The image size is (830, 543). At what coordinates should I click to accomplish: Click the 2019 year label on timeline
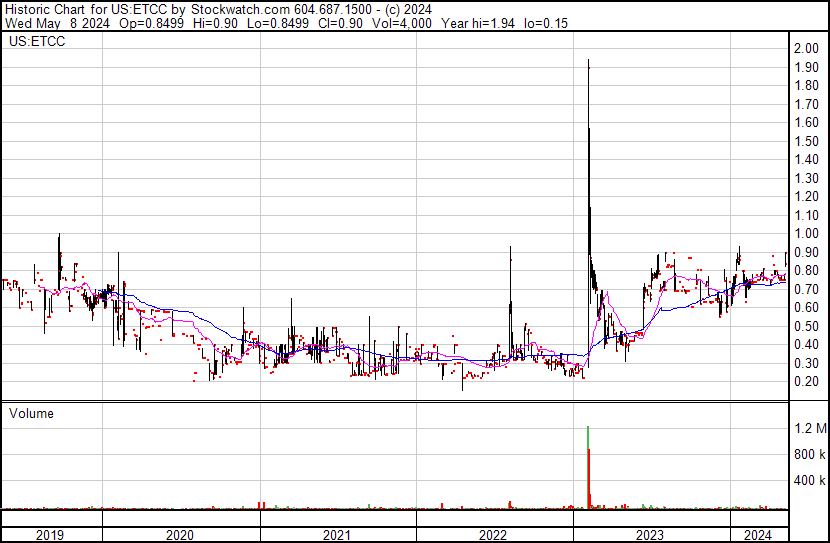click(x=50, y=535)
